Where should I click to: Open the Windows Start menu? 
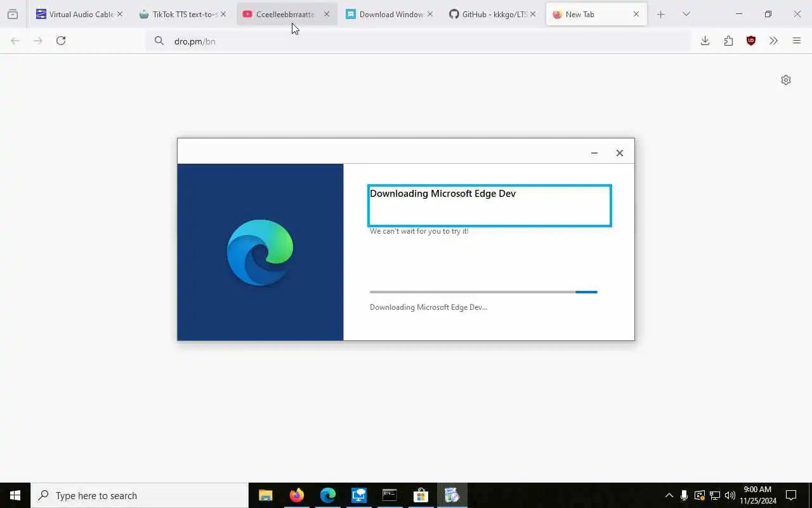(15, 495)
